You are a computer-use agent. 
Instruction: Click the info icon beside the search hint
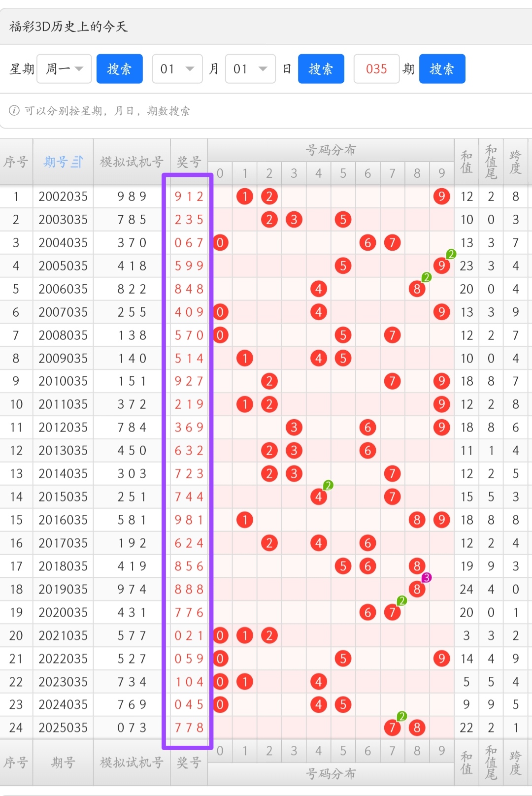[x=14, y=110]
